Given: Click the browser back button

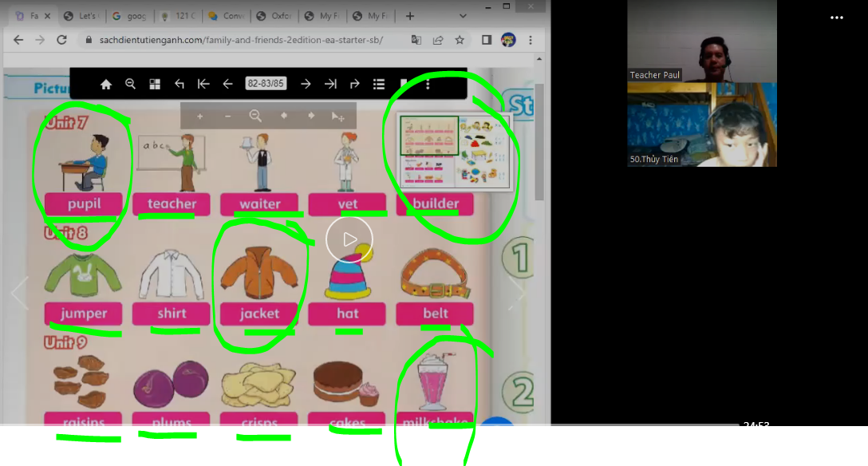Looking at the screenshot, I should point(18,40).
